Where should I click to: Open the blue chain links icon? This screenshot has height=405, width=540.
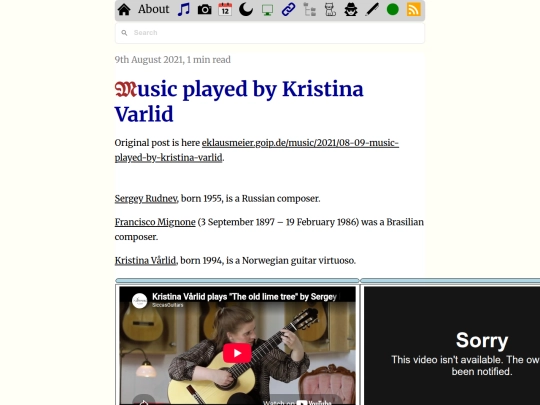coord(288,10)
